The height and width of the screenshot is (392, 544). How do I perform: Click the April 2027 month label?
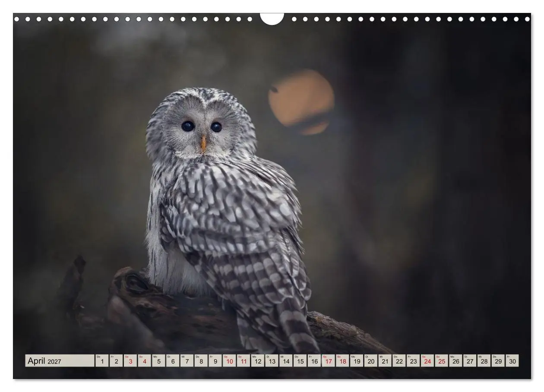(x=60, y=361)
